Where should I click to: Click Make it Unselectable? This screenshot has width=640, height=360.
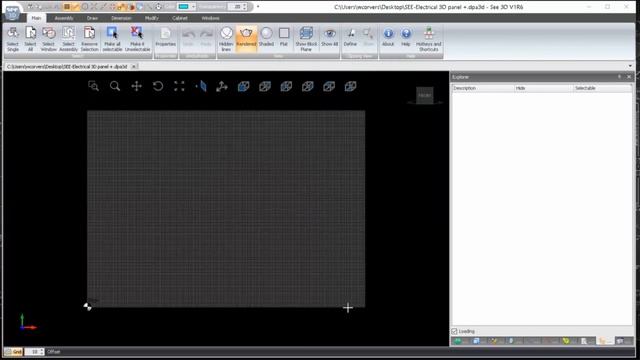point(138,39)
